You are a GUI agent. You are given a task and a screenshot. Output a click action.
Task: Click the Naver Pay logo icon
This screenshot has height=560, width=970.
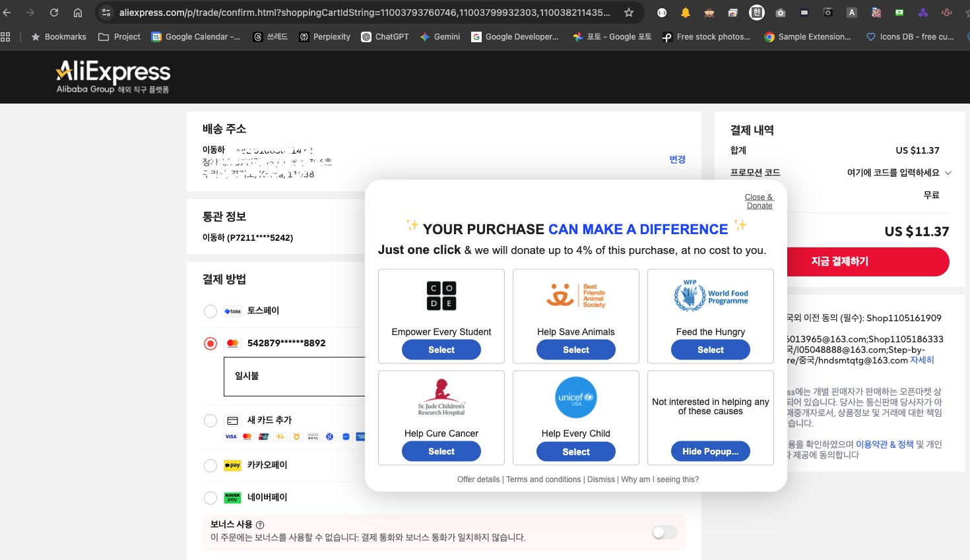[232, 497]
